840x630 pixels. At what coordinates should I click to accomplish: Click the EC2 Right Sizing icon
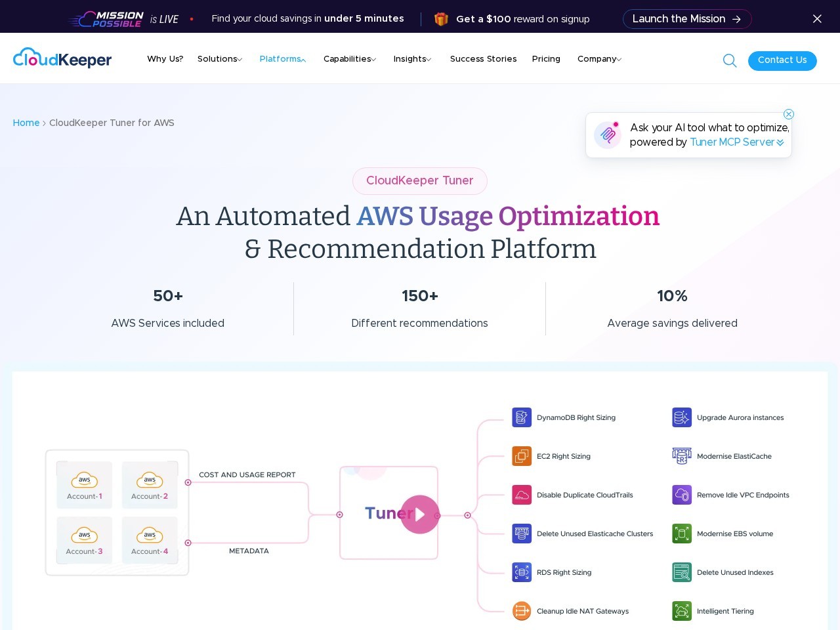[x=522, y=456]
